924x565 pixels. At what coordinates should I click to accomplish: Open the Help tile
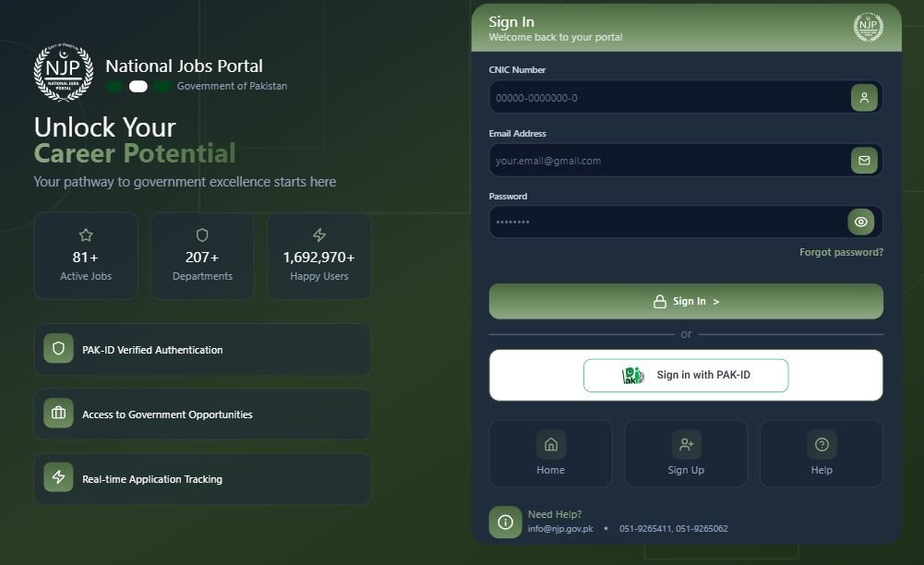coord(821,453)
